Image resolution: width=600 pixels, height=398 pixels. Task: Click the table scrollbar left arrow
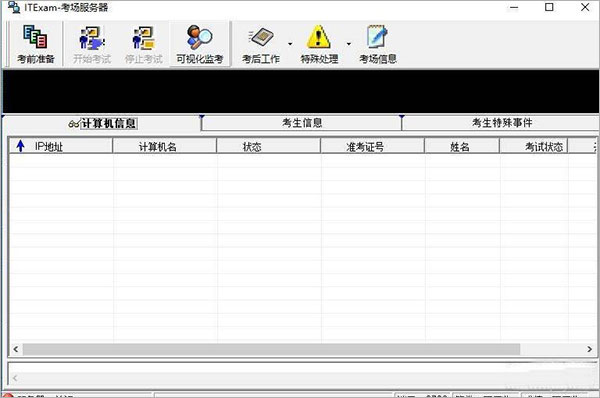[x=16, y=349]
